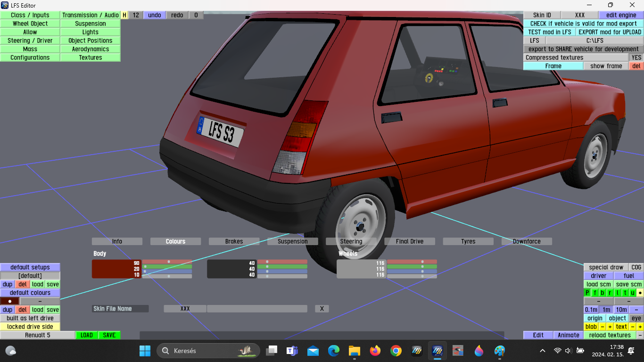Clear skin file name with X button
The image size is (644, 362).
coord(322,309)
